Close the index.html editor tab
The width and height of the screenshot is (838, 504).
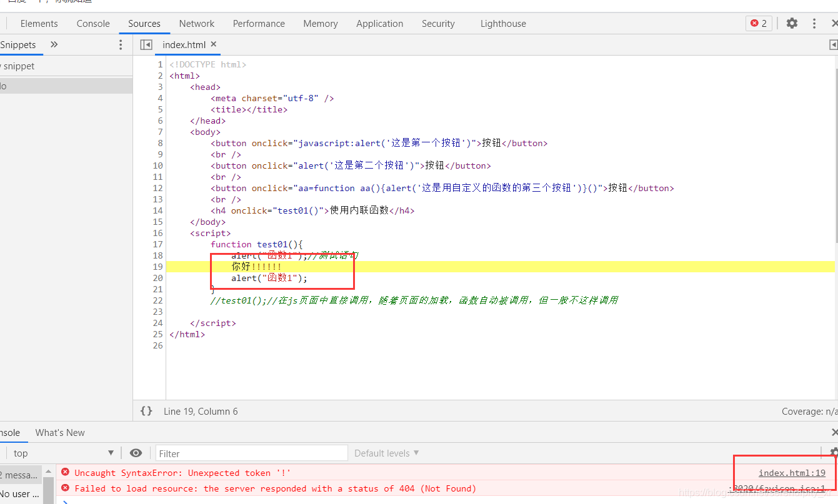(x=213, y=44)
